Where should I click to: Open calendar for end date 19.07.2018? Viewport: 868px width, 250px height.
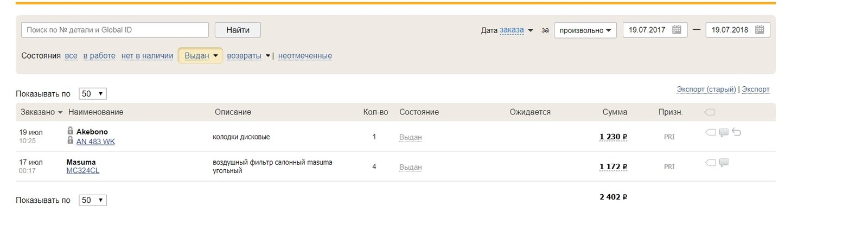(x=759, y=30)
